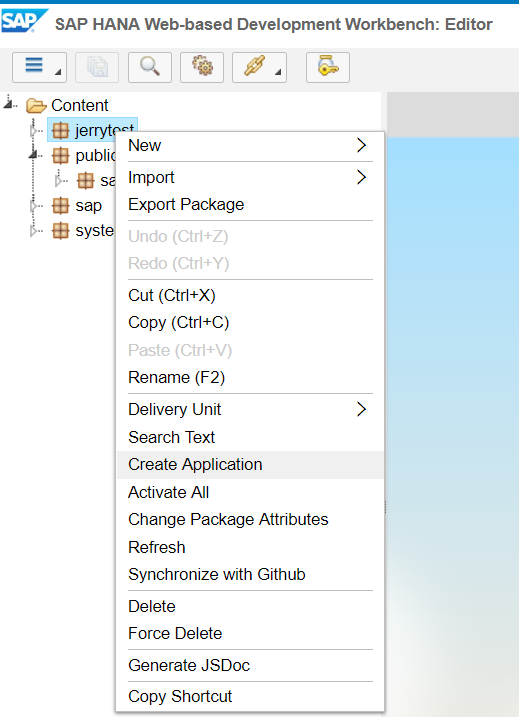Select Force Delete menu entry
519x717 pixels.
(x=250, y=633)
